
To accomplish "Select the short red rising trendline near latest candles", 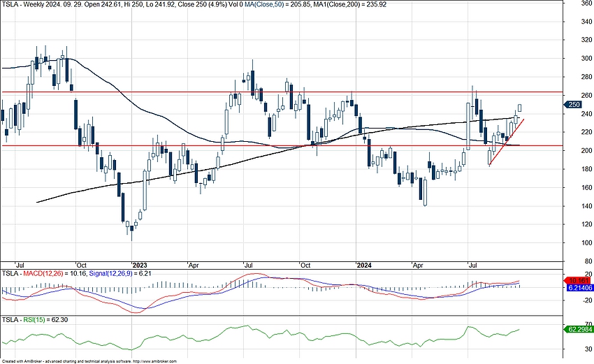I will click(507, 143).
